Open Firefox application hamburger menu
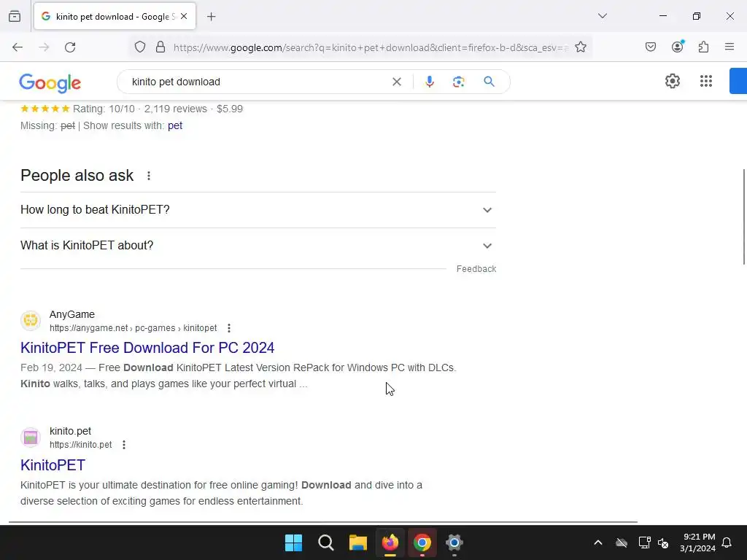 point(729,47)
